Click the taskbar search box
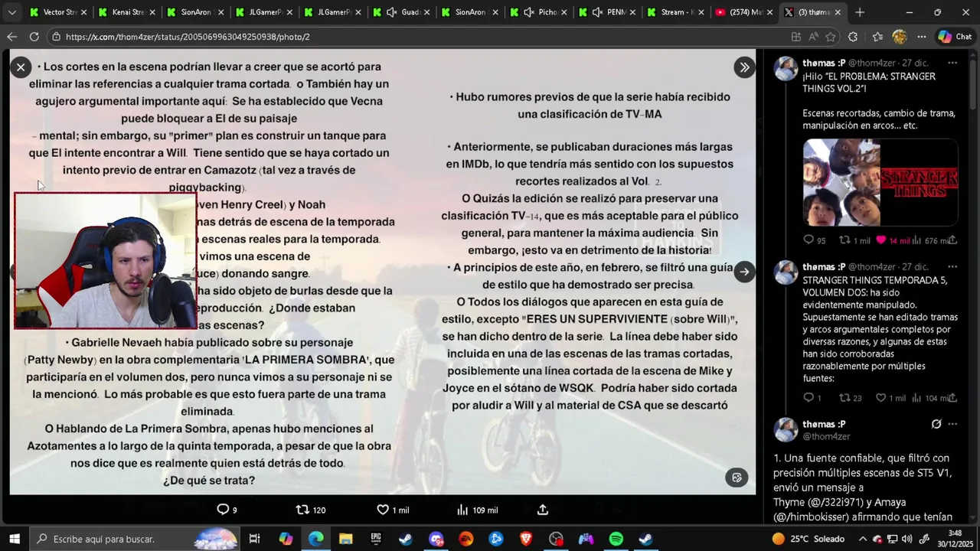Image resolution: width=980 pixels, height=551 pixels. [x=136, y=539]
